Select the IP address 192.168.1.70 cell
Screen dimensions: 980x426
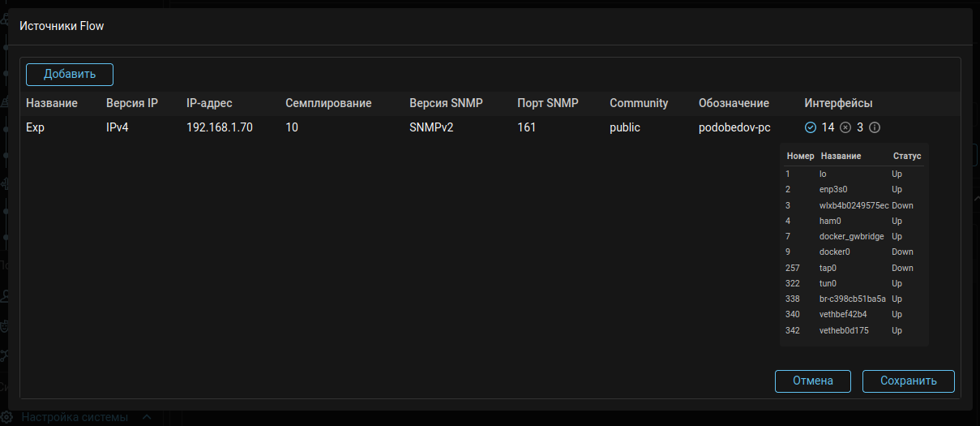coord(220,127)
